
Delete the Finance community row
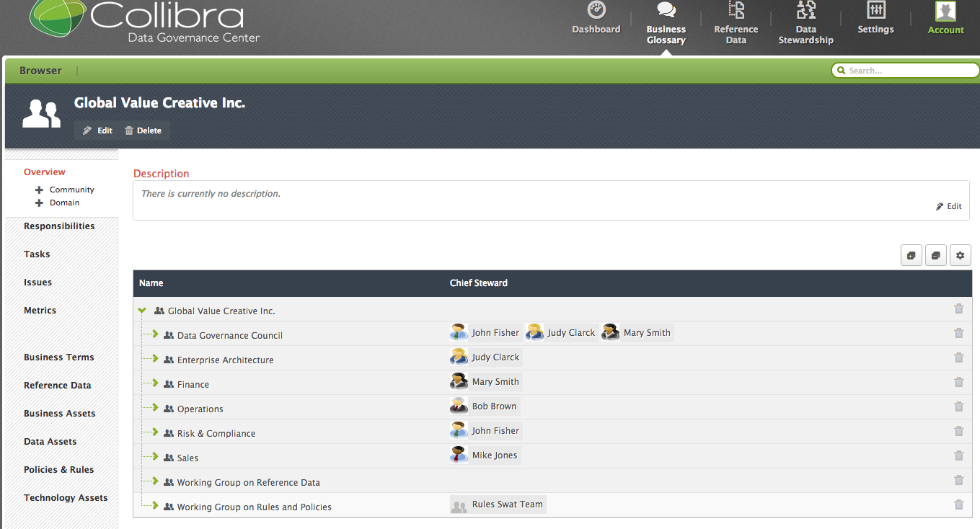pyautogui.click(x=958, y=382)
